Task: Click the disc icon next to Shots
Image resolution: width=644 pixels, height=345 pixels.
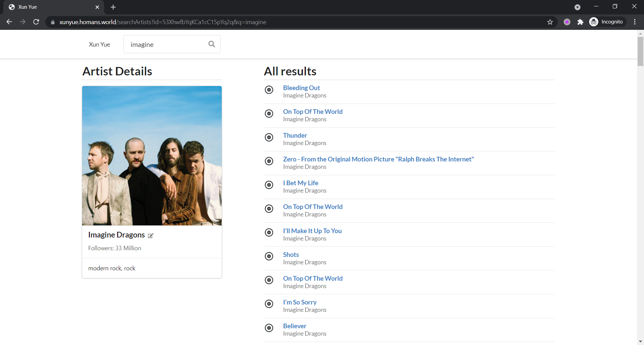Action: coord(269,256)
